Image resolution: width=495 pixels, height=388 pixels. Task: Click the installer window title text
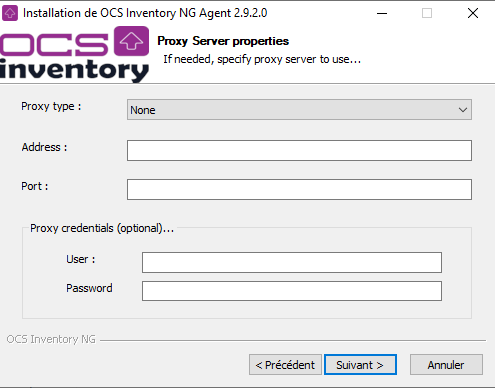(145, 13)
